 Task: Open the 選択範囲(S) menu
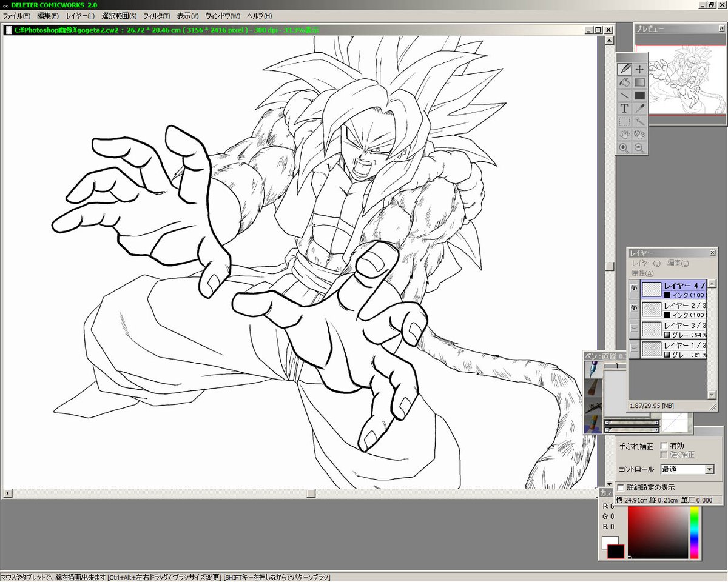(x=119, y=16)
